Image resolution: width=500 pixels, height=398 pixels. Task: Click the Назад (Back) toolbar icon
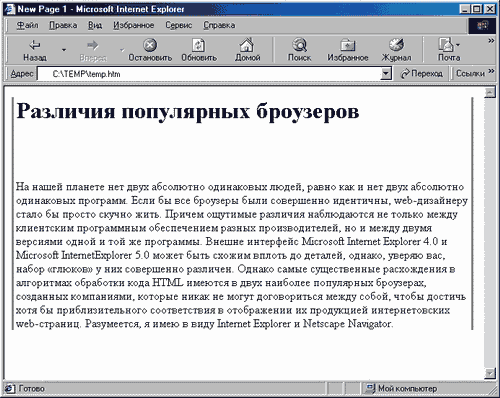(35, 45)
